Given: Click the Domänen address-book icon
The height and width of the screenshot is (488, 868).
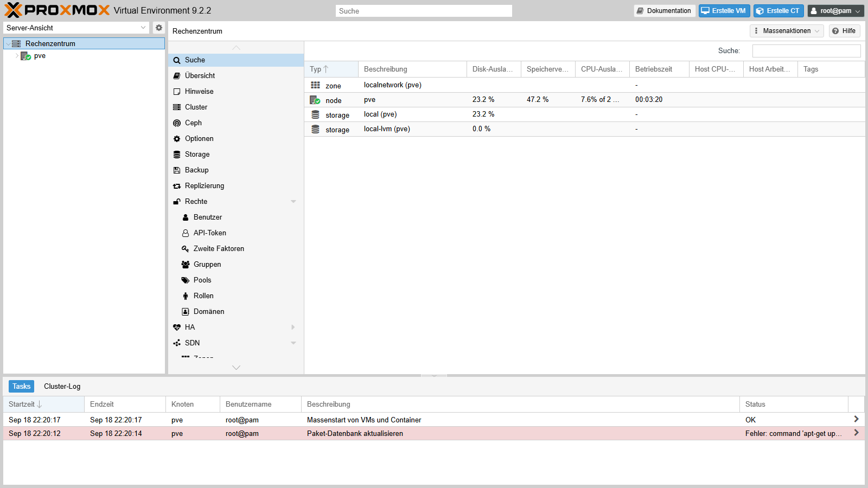Looking at the screenshot, I should pyautogui.click(x=186, y=312).
